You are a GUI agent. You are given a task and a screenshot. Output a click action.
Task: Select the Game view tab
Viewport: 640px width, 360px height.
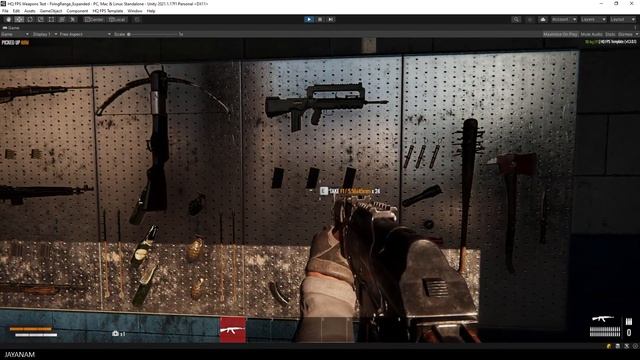click(x=11, y=28)
